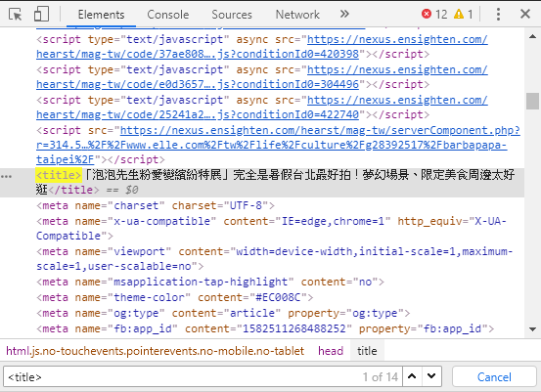Click the title closing tag == $0

93,190
